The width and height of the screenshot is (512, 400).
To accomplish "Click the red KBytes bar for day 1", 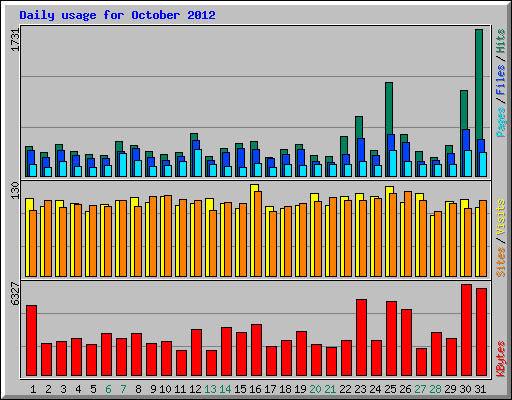I will [32, 340].
